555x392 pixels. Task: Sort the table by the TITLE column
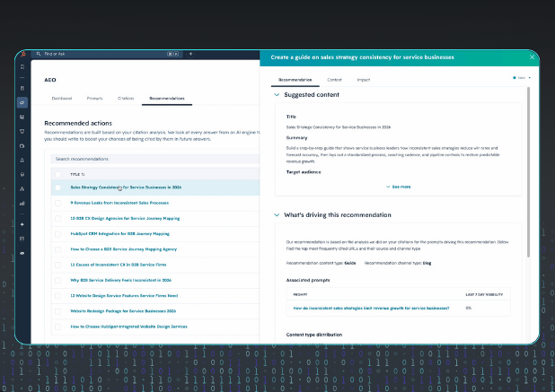[77, 174]
